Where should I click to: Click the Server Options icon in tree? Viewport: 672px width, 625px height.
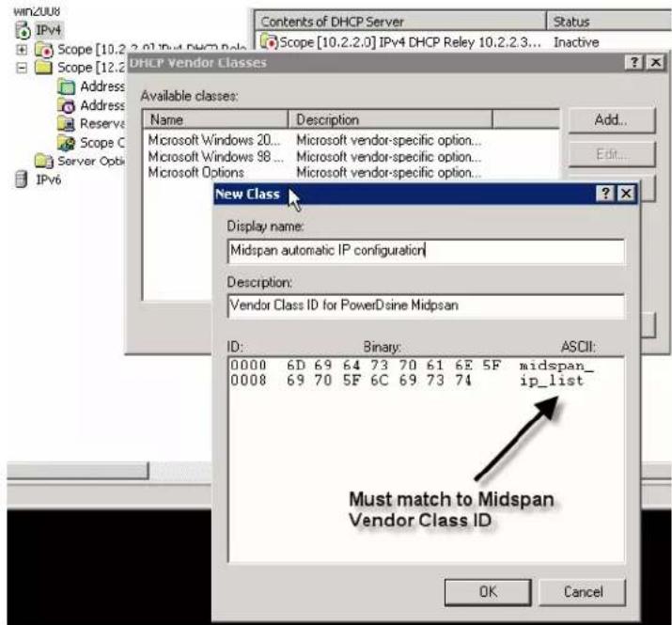tap(44, 161)
